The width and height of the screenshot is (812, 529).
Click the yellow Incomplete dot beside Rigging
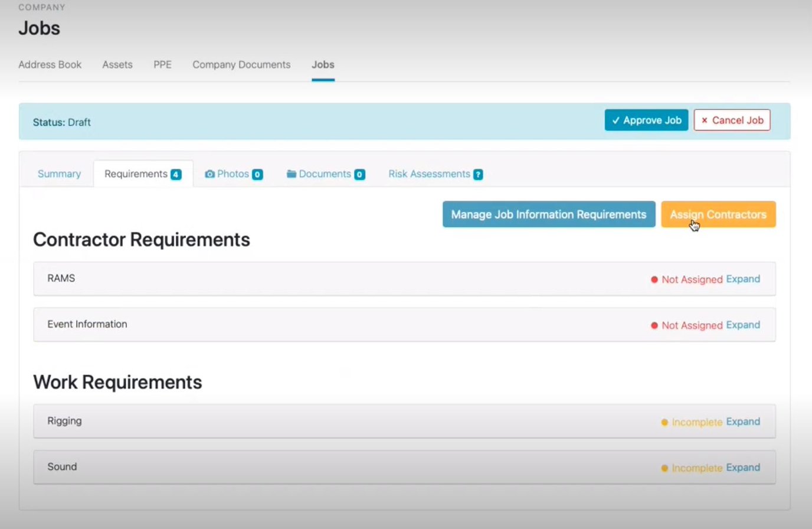664,422
